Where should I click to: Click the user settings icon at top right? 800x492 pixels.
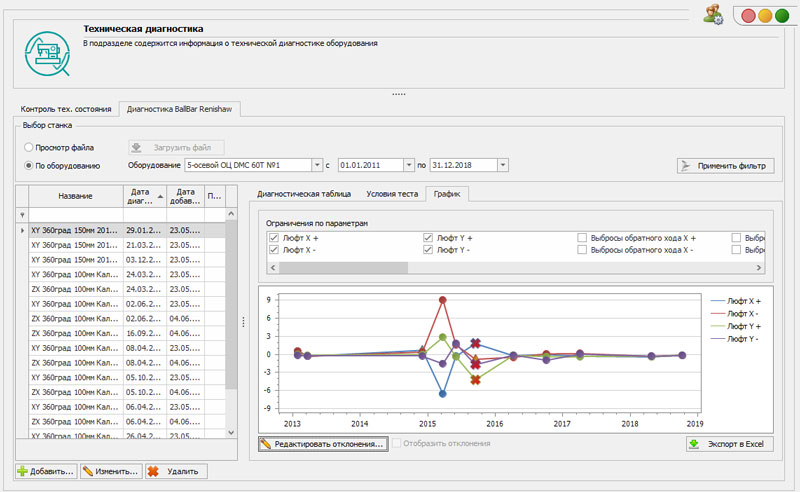713,14
